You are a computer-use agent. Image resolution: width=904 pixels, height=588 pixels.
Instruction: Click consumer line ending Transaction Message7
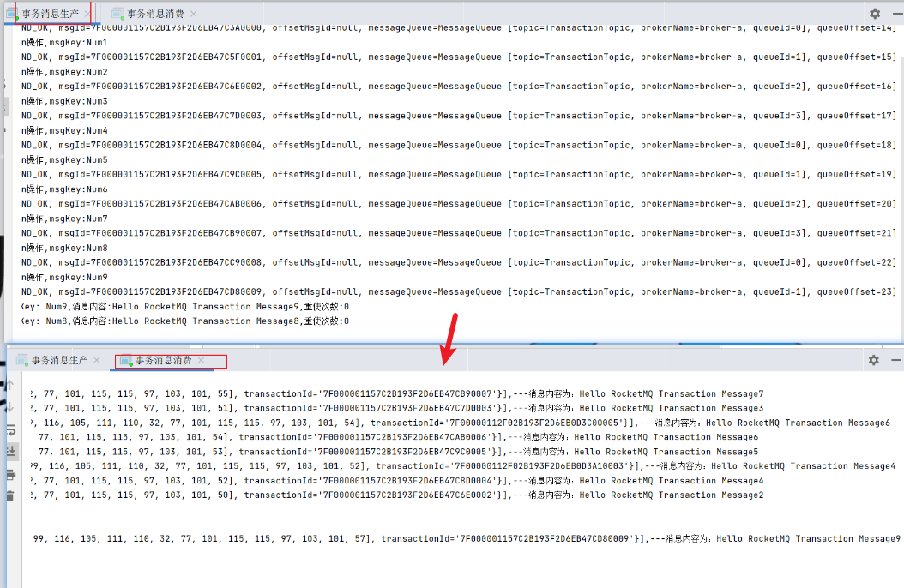[x=396, y=394]
